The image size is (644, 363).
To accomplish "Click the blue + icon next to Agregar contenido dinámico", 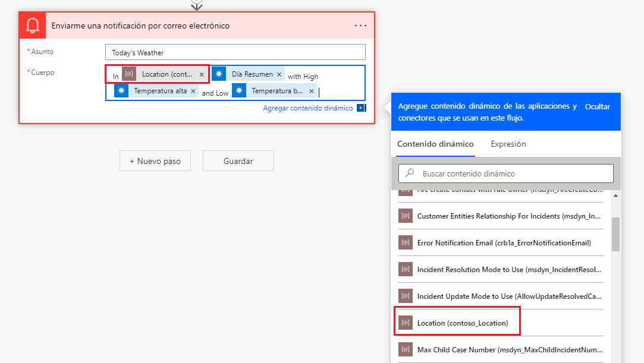I will coord(360,109).
